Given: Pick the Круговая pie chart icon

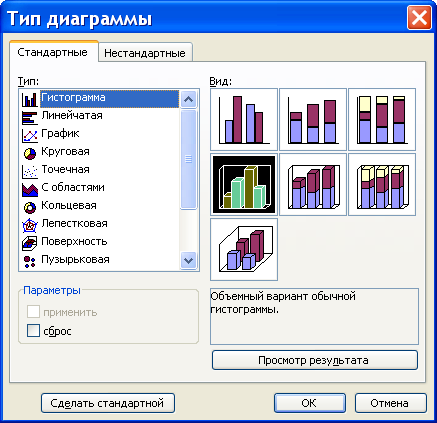Looking at the screenshot, I should pos(30,153).
